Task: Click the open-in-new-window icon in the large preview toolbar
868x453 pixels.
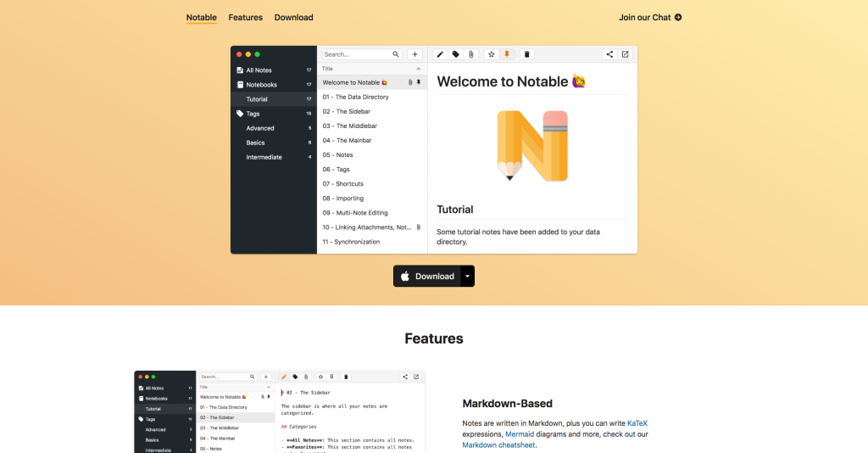Action: [x=625, y=54]
